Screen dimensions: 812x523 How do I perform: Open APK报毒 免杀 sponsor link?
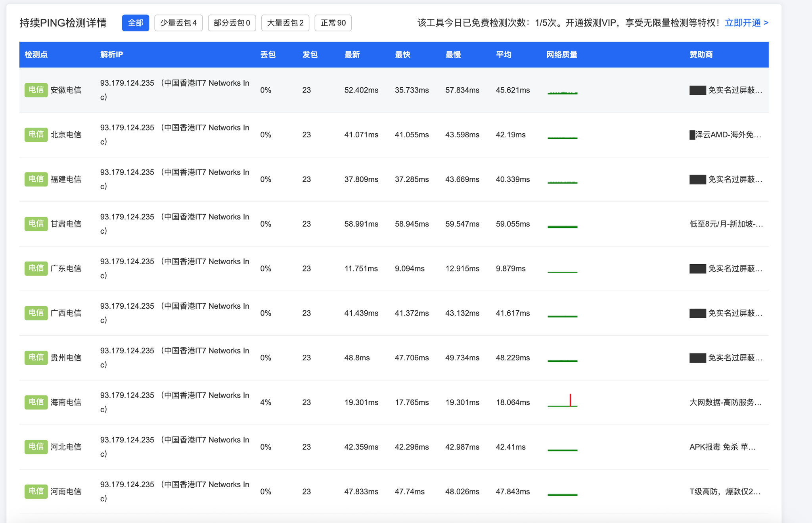pos(722,447)
